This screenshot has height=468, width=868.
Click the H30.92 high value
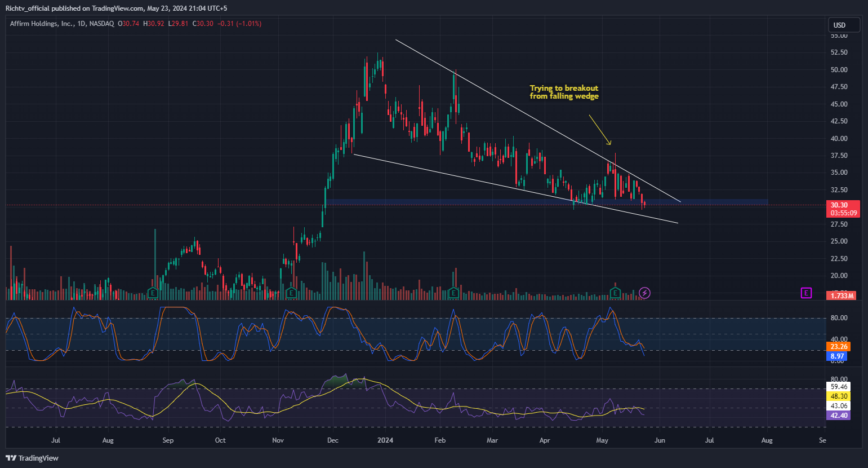click(154, 24)
